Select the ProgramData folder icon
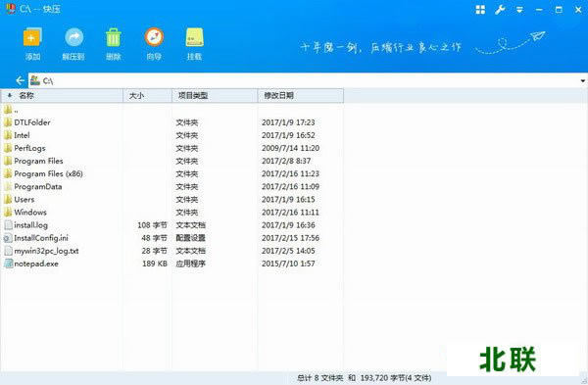 click(x=8, y=186)
